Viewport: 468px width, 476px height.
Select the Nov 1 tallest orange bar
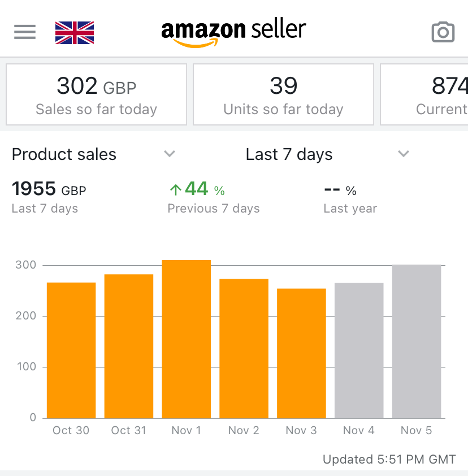pos(187,339)
